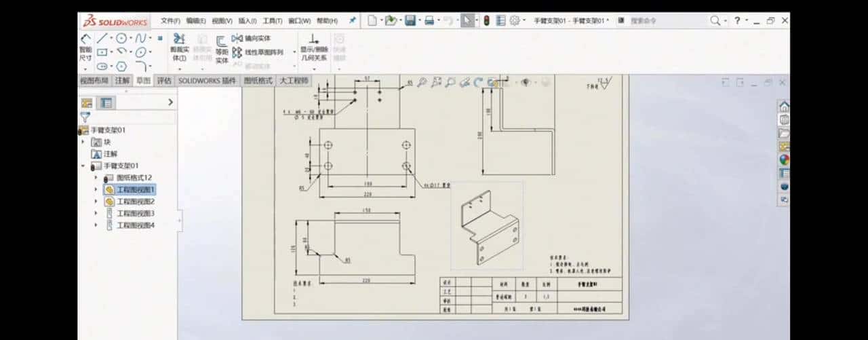Expand 图纸格式12 tree node
Image resolution: width=868 pixels, height=340 pixels.
click(96, 178)
